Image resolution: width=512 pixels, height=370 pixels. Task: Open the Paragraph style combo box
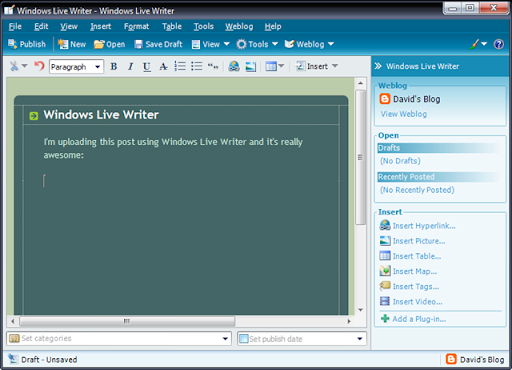coord(76,67)
